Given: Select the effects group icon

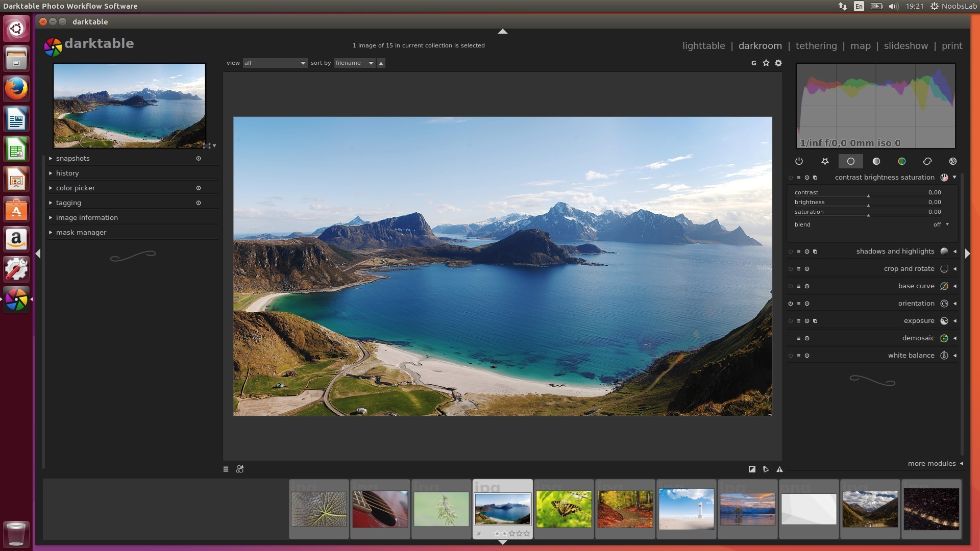Looking at the screenshot, I should (953, 161).
